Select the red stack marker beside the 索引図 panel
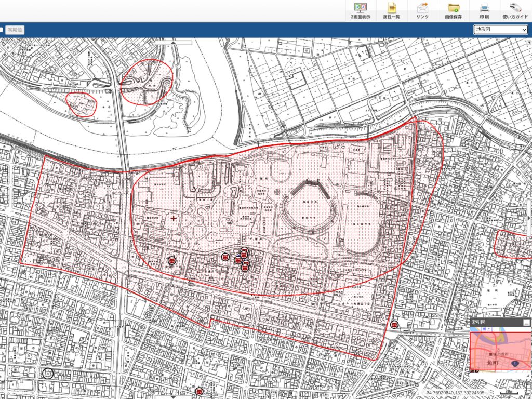532x399 pixels. 394,325
